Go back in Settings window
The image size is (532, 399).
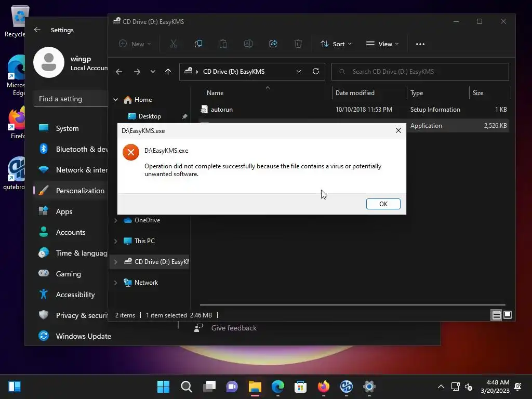37,30
